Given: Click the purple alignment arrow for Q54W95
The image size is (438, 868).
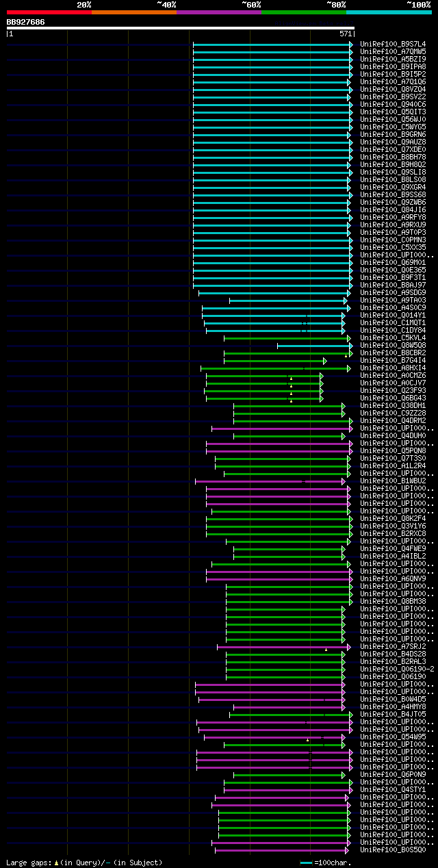Looking at the screenshot, I should click(x=275, y=737).
